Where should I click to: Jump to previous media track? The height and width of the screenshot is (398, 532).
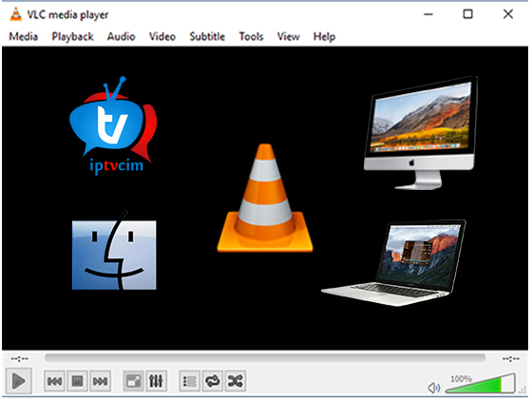[x=54, y=381]
